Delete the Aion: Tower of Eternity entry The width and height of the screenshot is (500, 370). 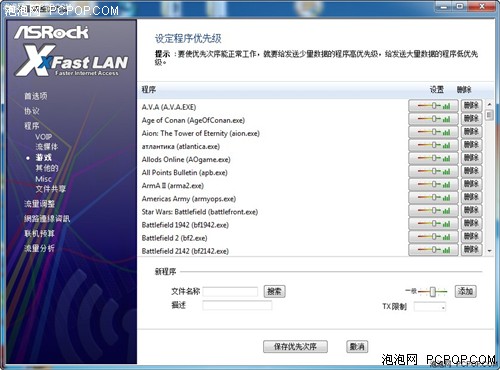[x=471, y=132]
